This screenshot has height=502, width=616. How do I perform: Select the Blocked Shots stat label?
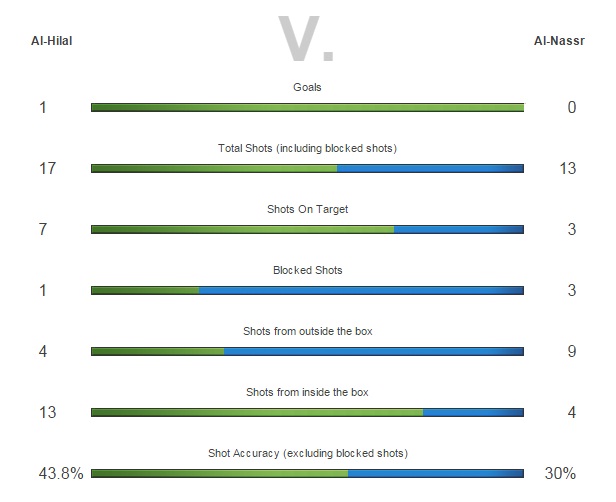click(307, 270)
